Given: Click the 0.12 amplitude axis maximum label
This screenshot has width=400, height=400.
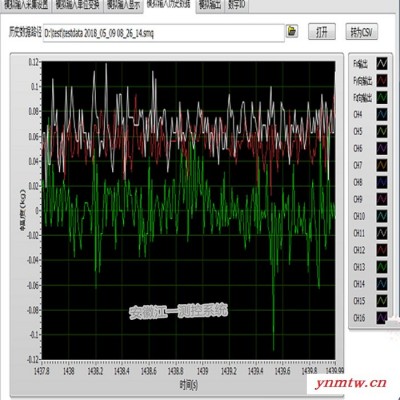Looking at the screenshot, I should [x=34, y=62].
